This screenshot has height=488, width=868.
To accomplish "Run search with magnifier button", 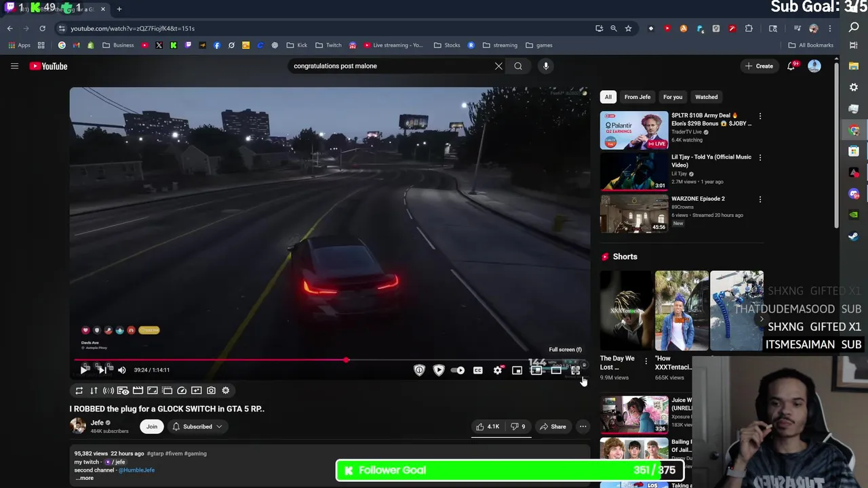I will 518,66.
